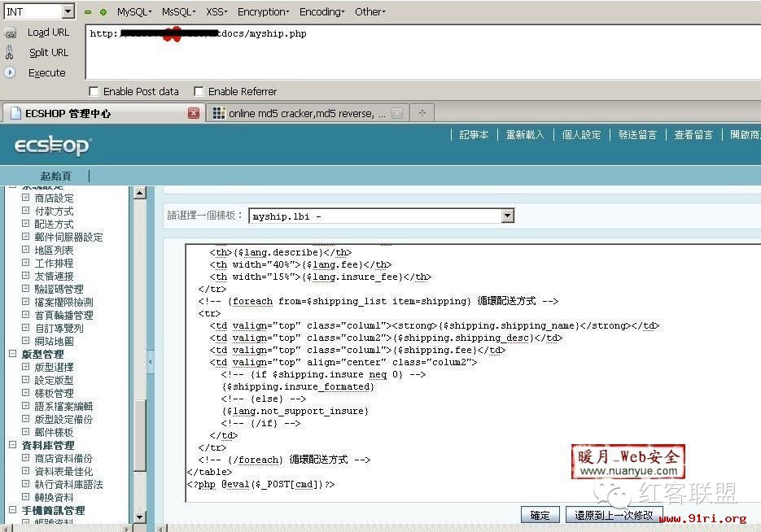Screen dimensions: 761x532
Task: Open the INT type dropdown
Action: pos(68,11)
